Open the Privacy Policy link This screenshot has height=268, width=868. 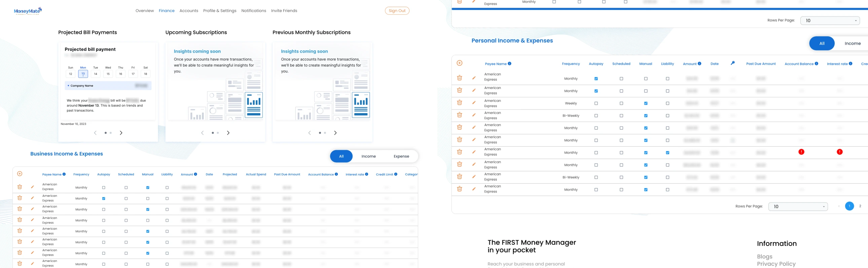click(x=776, y=264)
